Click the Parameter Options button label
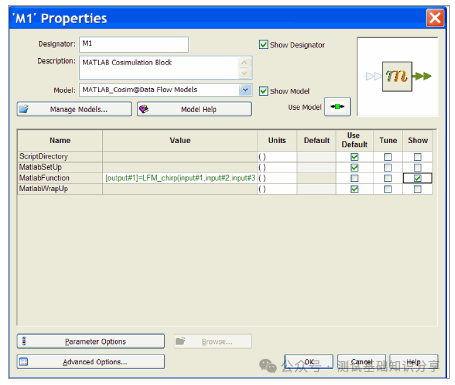This screenshot has width=455, height=385. click(x=95, y=342)
